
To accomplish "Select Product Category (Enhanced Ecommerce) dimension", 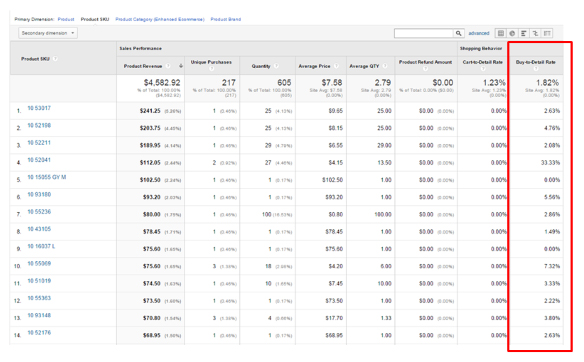I will pyautogui.click(x=160, y=19).
